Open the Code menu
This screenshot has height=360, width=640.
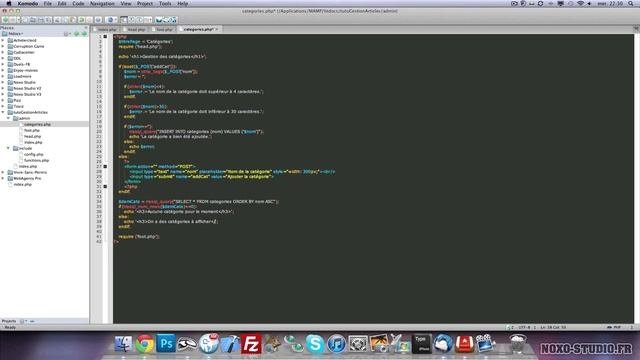(x=78, y=3)
